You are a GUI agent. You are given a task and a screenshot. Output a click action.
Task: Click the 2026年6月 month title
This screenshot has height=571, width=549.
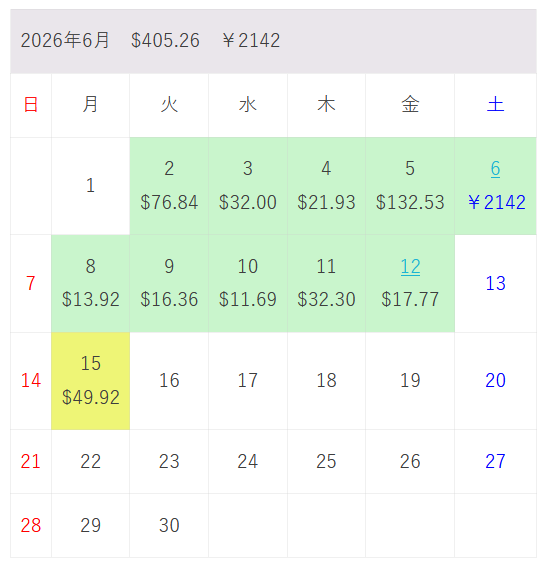pos(65,40)
